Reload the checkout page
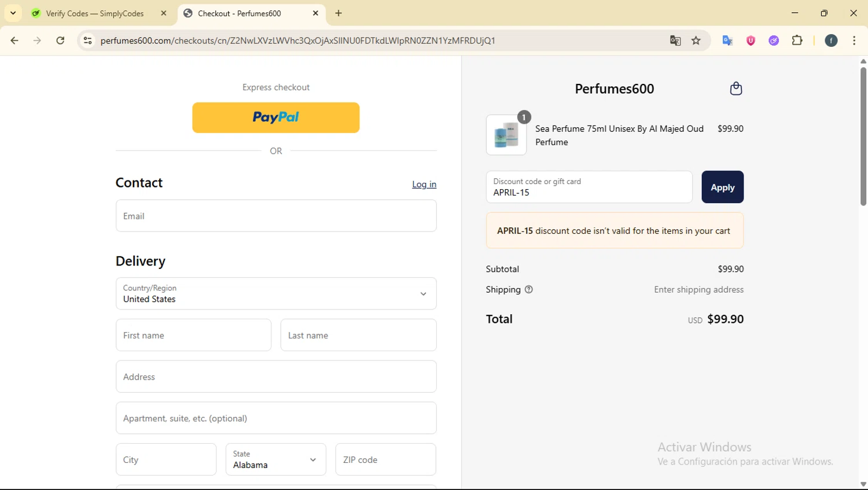The height and width of the screenshot is (490, 868). [60, 40]
